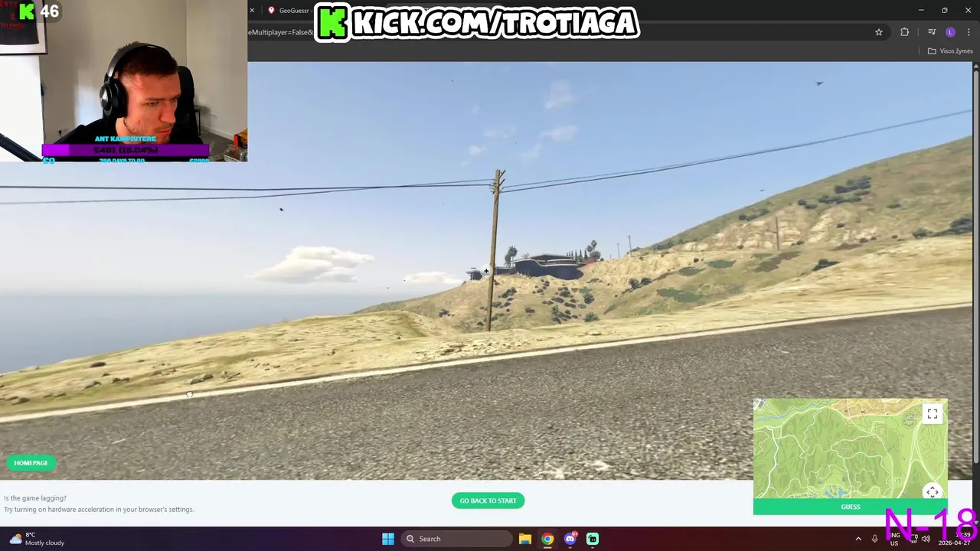The height and width of the screenshot is (551, 980).
Task: Close the tab left of GeoGuessr
Action: pos(251,11)
